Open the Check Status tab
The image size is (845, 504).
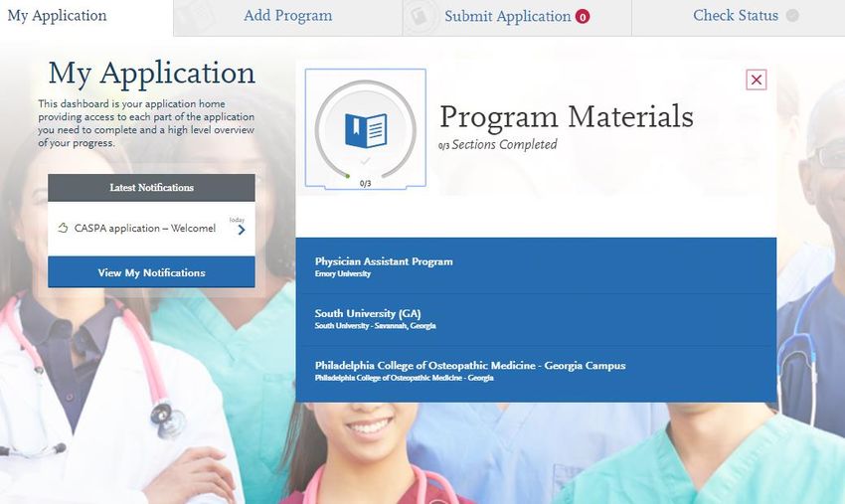point(739,16)
